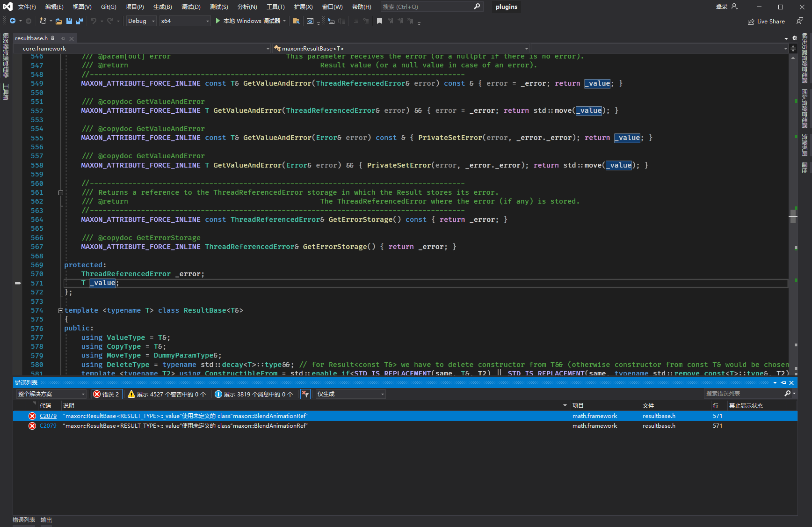The image size is (812, 527).
Task: Click the Live Share button
Action: click(766, 21)
